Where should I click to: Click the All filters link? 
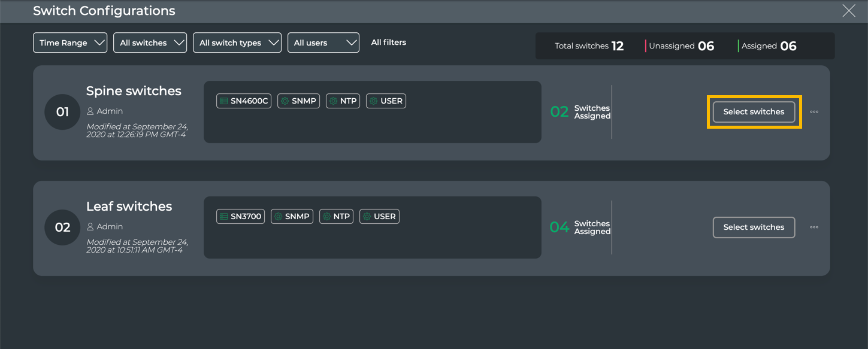pos(388,43)
